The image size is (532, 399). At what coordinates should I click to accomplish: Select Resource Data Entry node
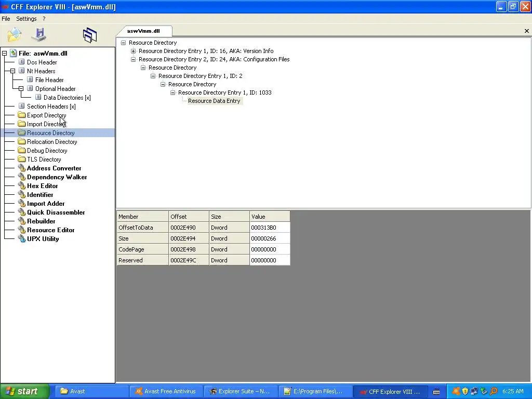214,101
